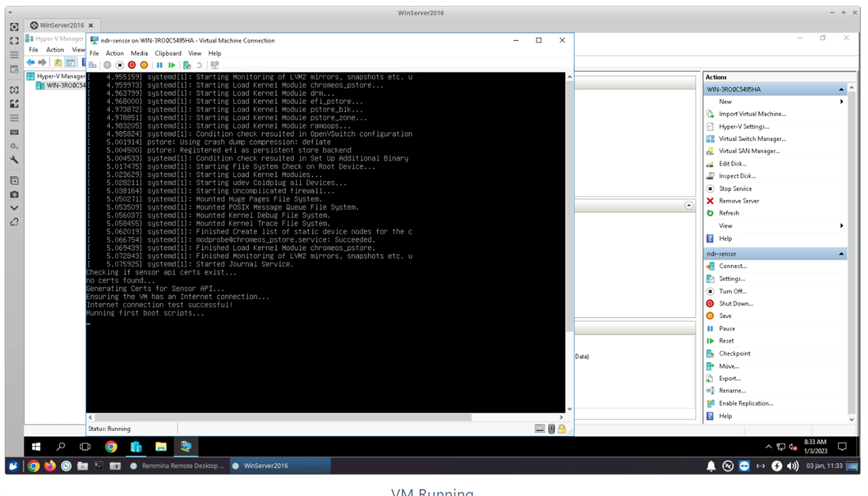
Task: Open Virtual Switch Manager action
Action: click(x=752, y=139)
